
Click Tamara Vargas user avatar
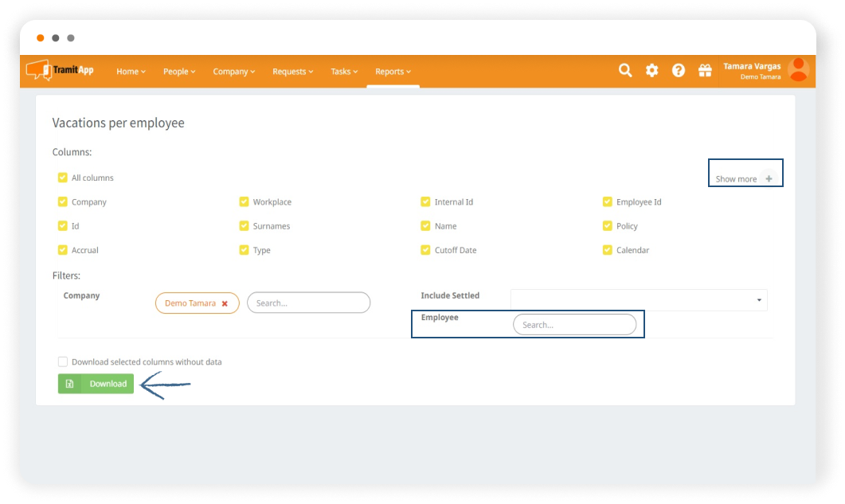click(x=797, y=70)
